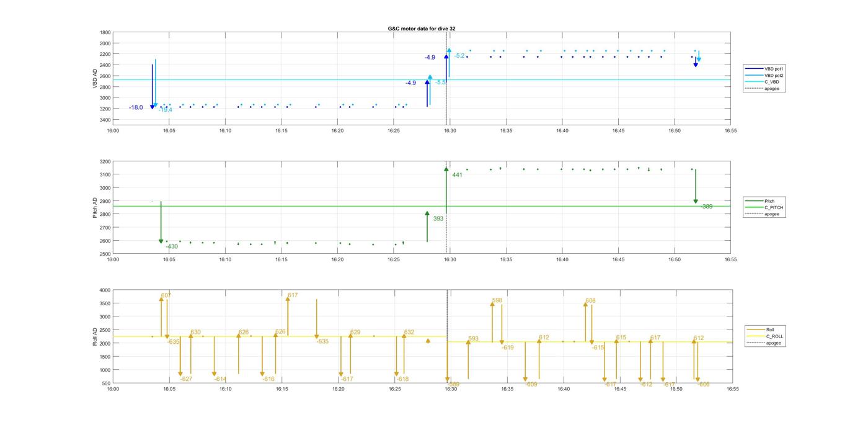This screenshot has height=430, width=868.
Task: Click the '-19.4' VBD data label
Action: (x=165, y=110)
